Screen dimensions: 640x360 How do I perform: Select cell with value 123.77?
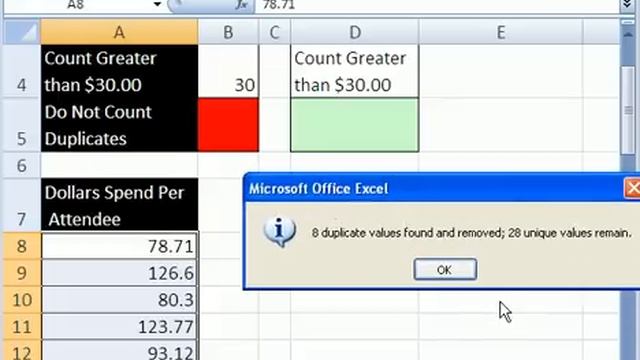pos(119,327)
